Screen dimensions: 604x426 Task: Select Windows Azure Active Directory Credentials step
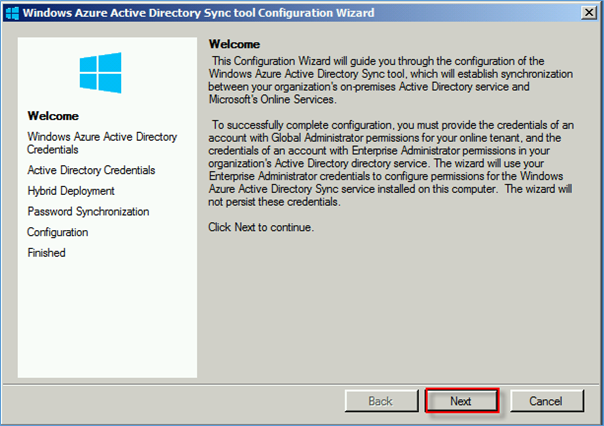point(102,143)
